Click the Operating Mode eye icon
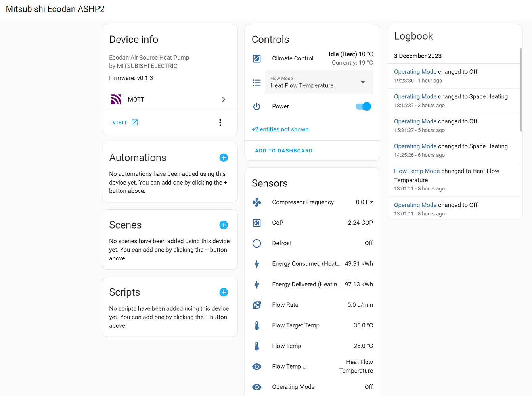The height and width of the screenshot is (396, 532). click(x=257, y=387)
